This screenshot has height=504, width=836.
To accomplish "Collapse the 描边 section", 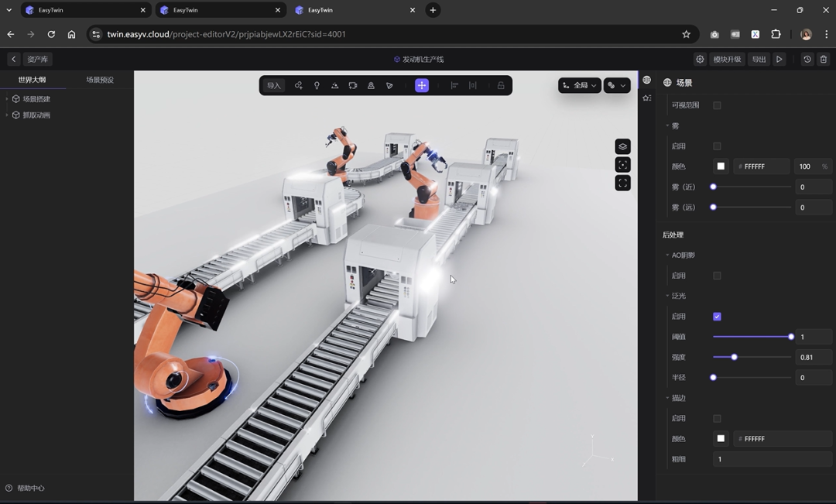I will [x=668, y=398].
